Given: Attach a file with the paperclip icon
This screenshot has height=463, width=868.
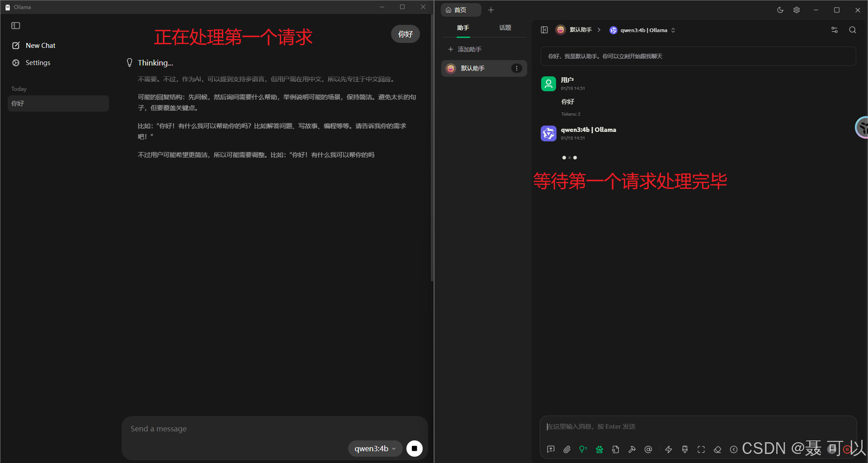Looking at the screenshot, I should click(567, 449).
